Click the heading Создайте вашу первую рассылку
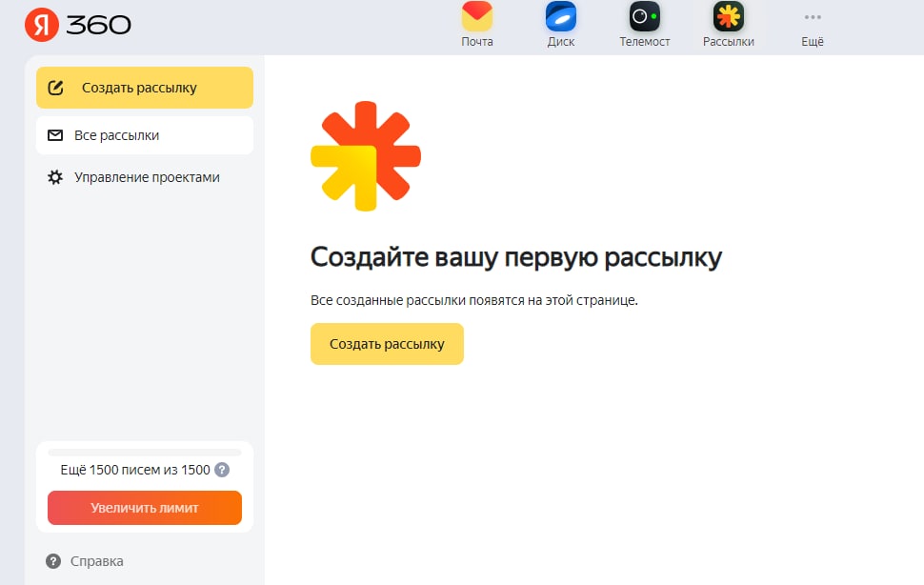 [516, 258]
